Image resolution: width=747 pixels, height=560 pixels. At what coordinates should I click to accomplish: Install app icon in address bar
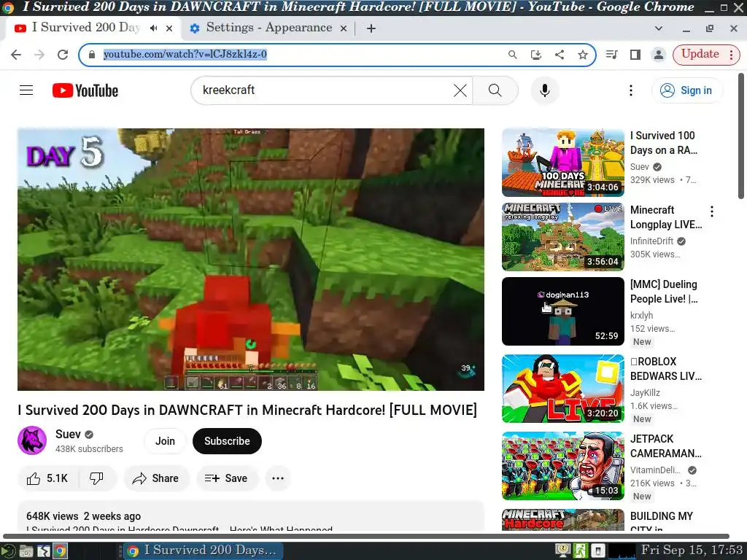[x=536, y=55]
